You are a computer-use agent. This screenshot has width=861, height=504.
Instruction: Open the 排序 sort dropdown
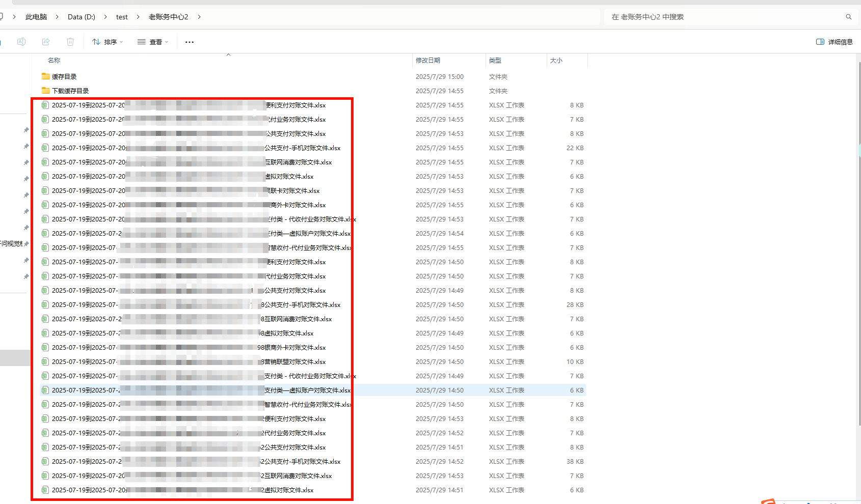(107, 42)
